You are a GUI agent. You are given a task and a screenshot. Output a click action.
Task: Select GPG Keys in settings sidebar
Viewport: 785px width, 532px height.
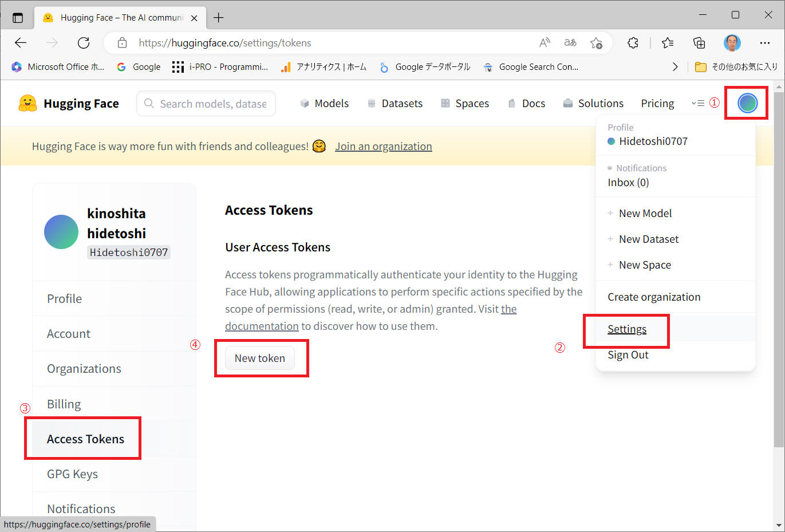[x=114, y=474]
